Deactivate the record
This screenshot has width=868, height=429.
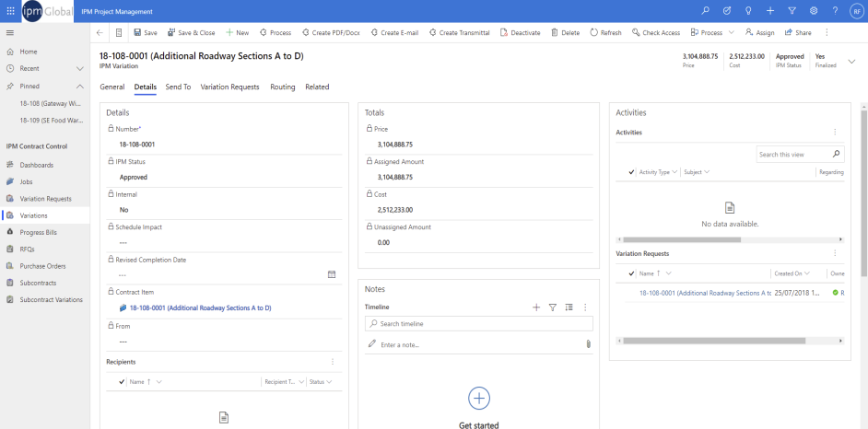pyautogui.click(x=521, y=32)
